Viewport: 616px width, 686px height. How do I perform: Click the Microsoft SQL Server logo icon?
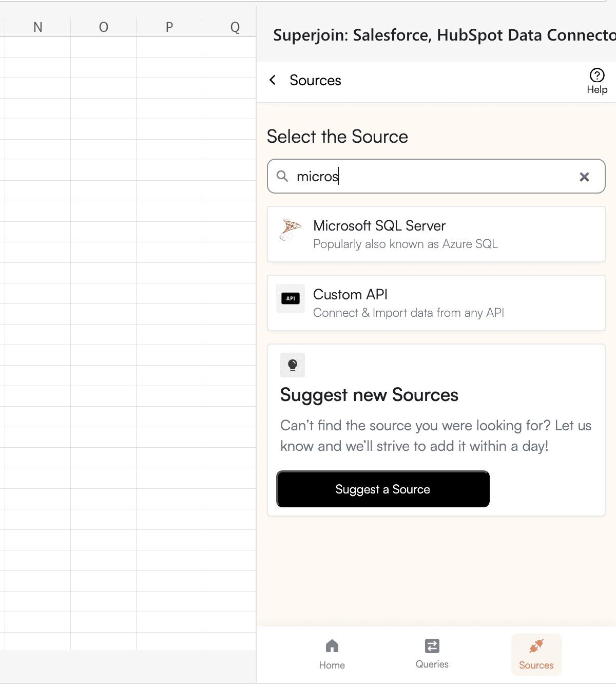click(291, 229)
